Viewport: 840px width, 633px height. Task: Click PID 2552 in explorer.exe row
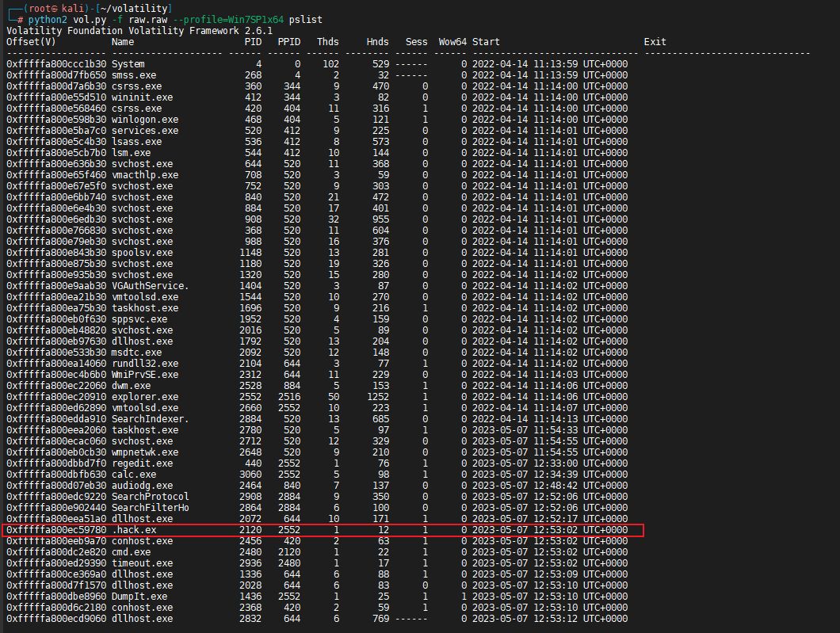click(250, 397)
